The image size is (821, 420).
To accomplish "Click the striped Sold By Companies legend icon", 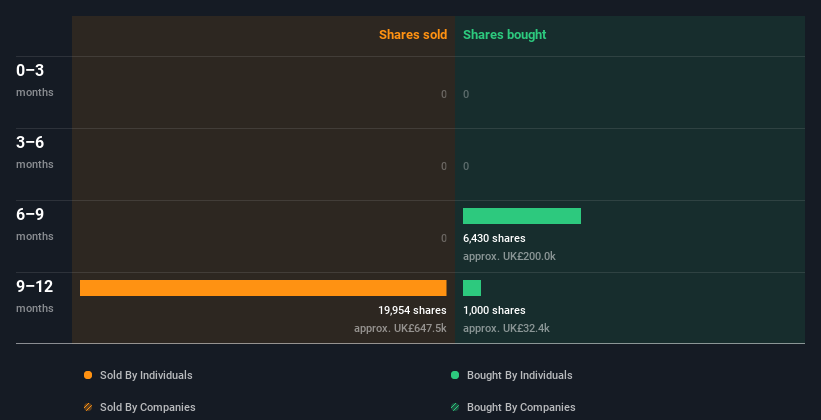I will pyautogui.click(x=88, y=407).
